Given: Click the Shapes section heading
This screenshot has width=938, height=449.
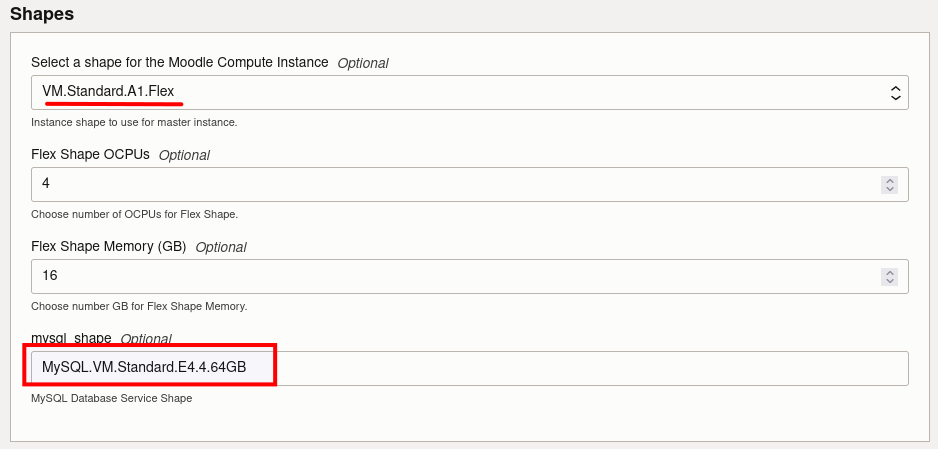Looking at the screenshot, I should 42,14.
